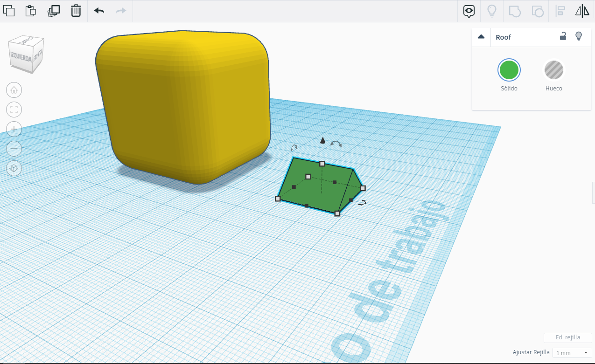
Task: Delete the selection with the trash icon
Action: click(76, 11)
